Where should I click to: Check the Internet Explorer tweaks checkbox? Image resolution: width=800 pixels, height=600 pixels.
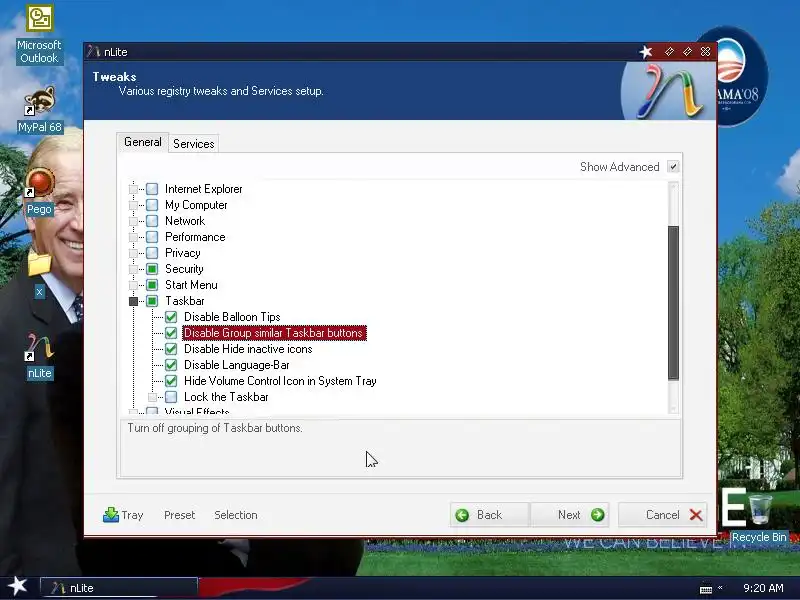(152, 189)
